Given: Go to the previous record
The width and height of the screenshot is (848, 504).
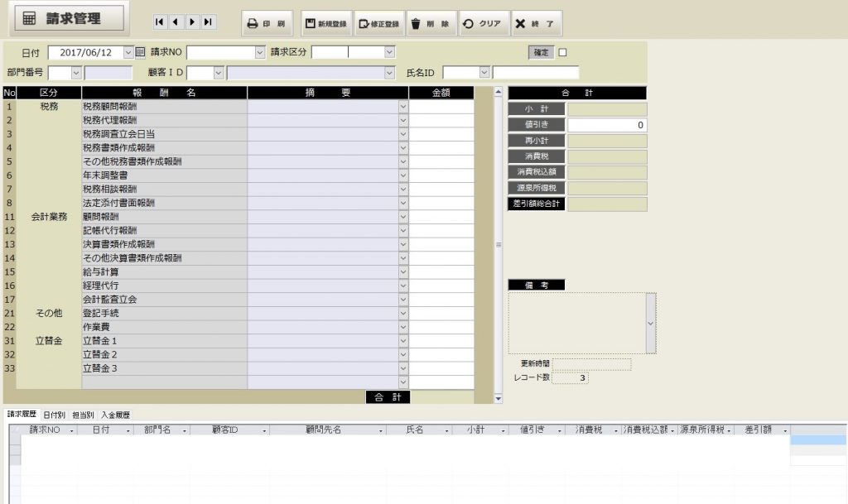Looking at the screenshot, I should [x=176, y=22].
